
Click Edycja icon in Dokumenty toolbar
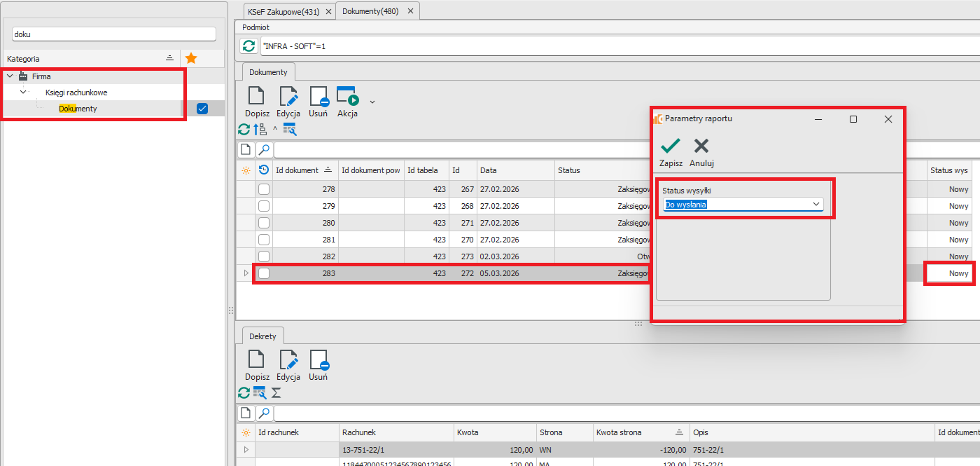pos(288,97)
